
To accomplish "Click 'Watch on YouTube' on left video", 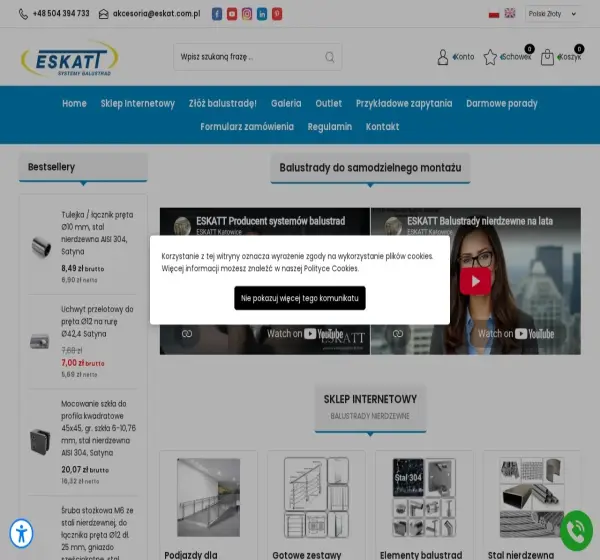I will pos(305,334).
